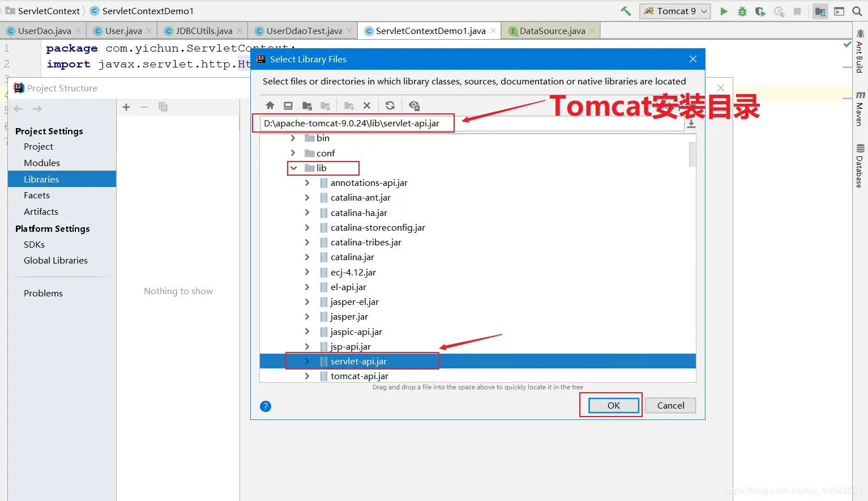Click the Desktop directory icon in dialog toolbar
The image size is (868, 501).
coord(288,105)
